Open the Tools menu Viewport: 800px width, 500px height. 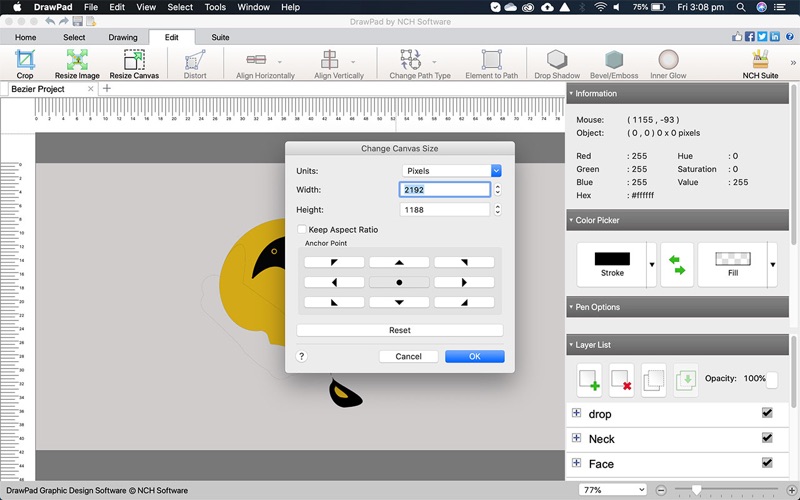coord(215,7)
